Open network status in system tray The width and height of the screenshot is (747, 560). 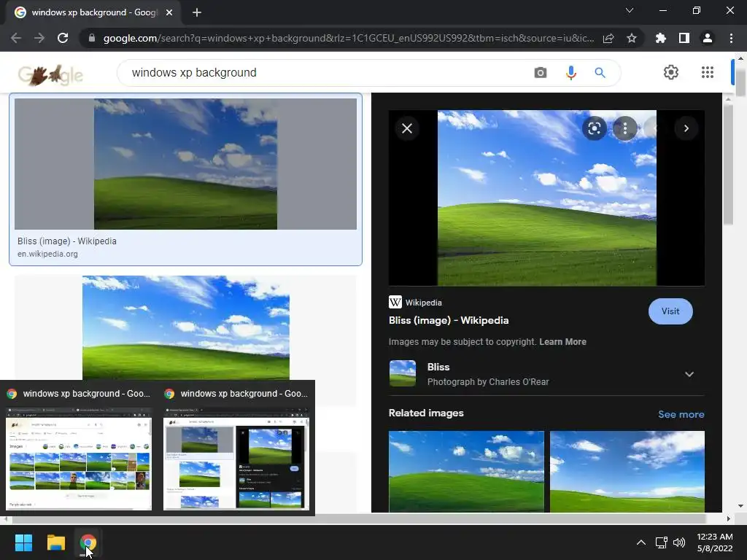(x=661, y=542)
